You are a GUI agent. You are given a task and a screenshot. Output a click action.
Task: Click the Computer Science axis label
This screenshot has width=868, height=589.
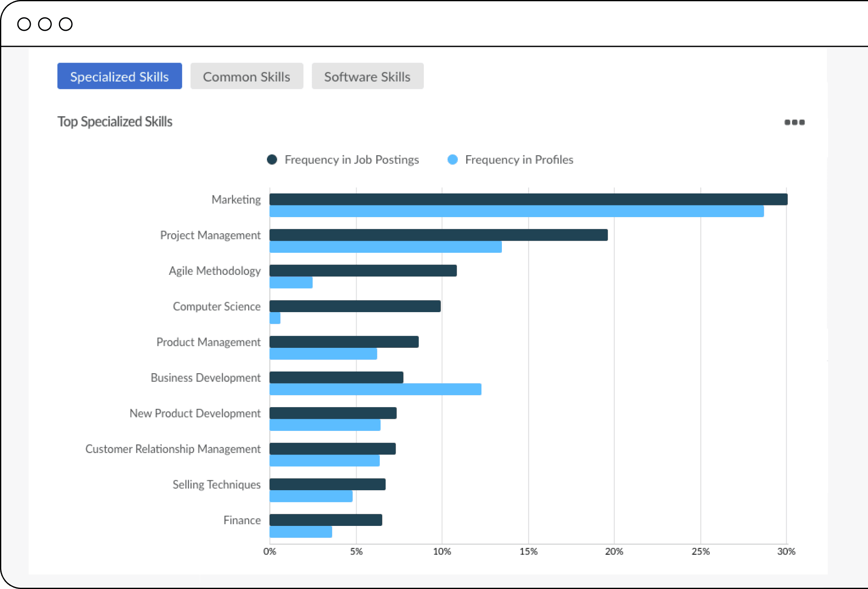pos(217,306)
